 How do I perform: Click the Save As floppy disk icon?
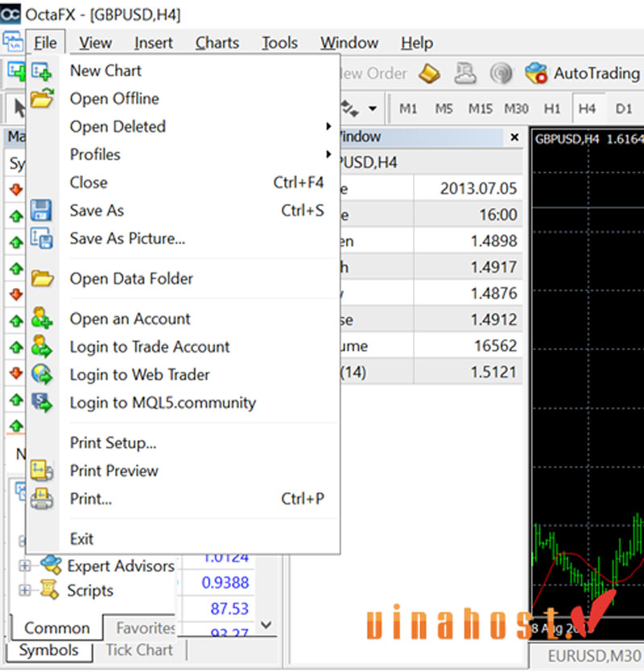point(41,211)
